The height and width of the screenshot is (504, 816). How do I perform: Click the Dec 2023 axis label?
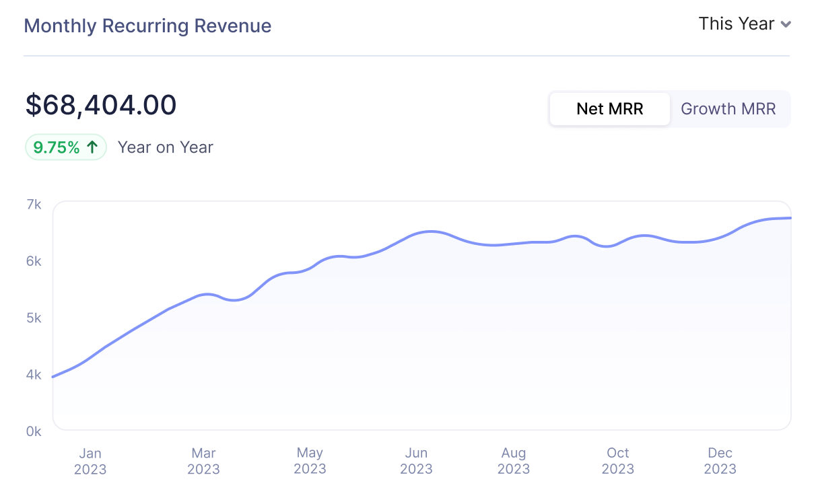click(720, 461)
